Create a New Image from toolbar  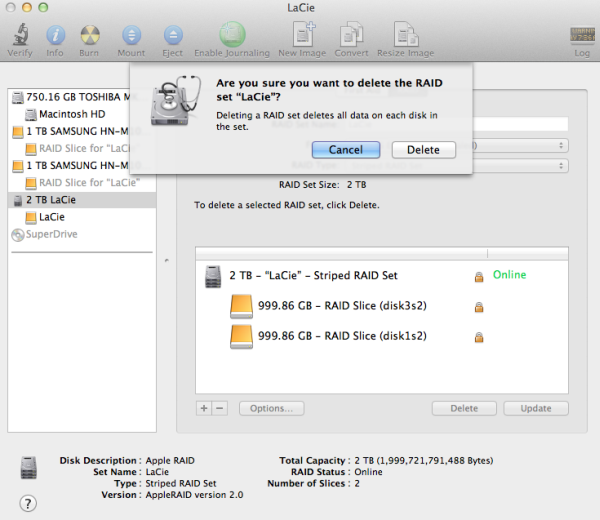[x=303, y=34]
